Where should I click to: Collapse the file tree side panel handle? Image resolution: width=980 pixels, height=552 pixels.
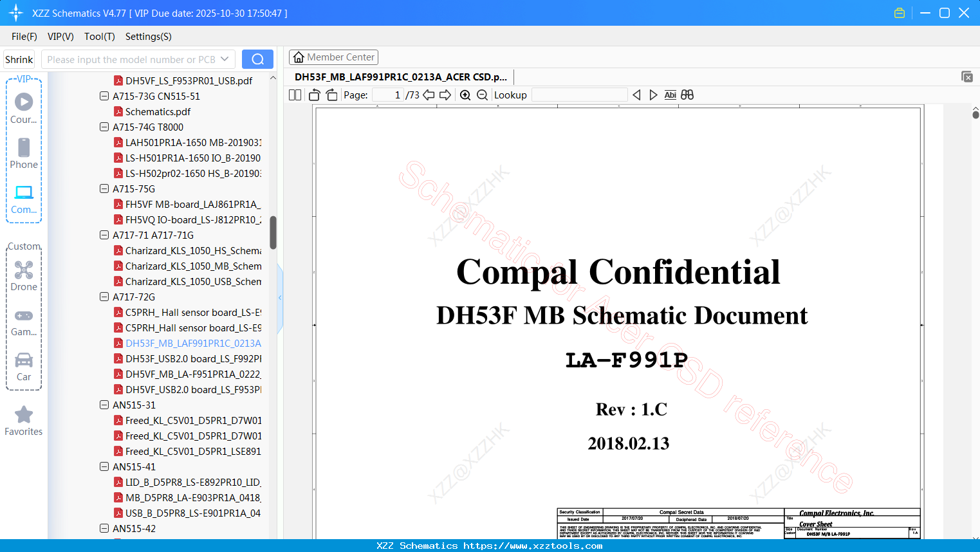280,298
